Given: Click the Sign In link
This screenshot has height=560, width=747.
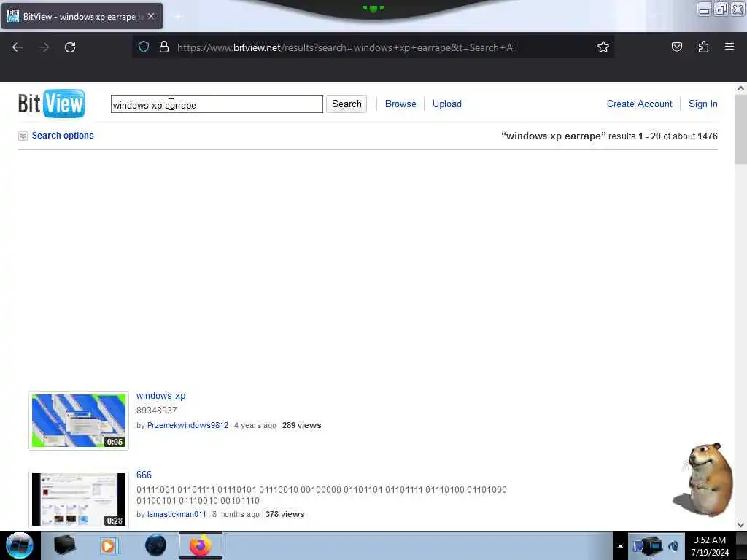Looking at the screenshot, I should (703, 104).
